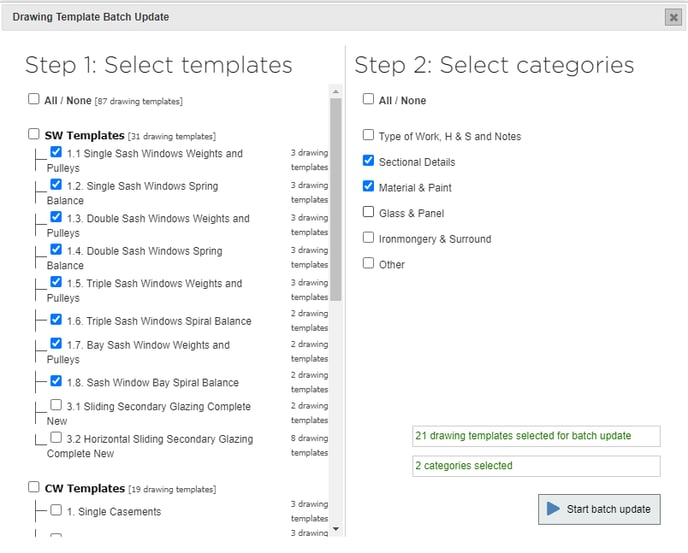Check the 1. Single Casements template
The width and height of the screenshot is (688, 553).
(56, 510)
